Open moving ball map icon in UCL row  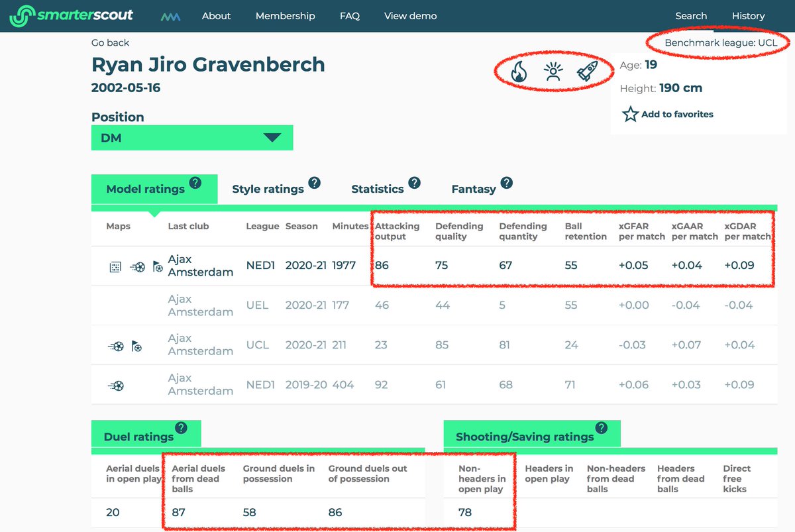coord(116,346)
